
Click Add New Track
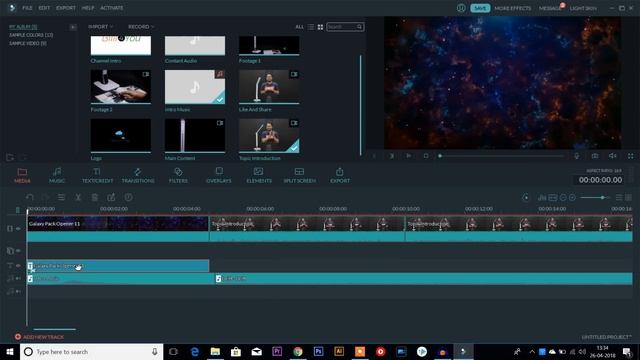click(39, 337)
